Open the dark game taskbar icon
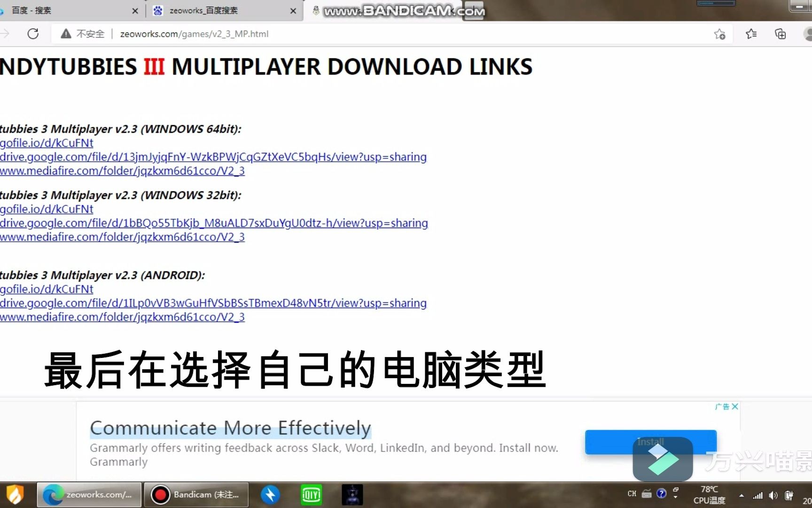The width and height of the screenshot is (812, 508). click(352, 495)
